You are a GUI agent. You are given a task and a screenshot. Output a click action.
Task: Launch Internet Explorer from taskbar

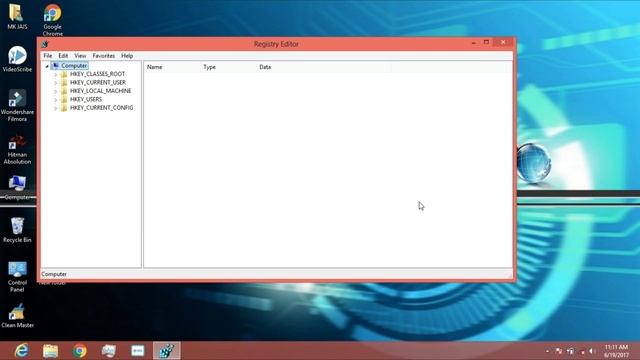coord(22,351)
